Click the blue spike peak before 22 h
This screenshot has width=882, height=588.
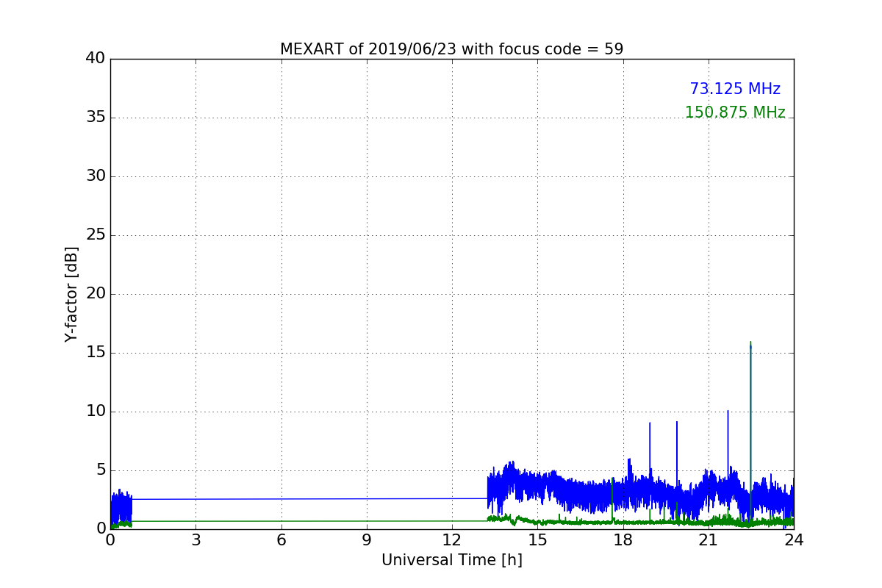tap(728, 412)
